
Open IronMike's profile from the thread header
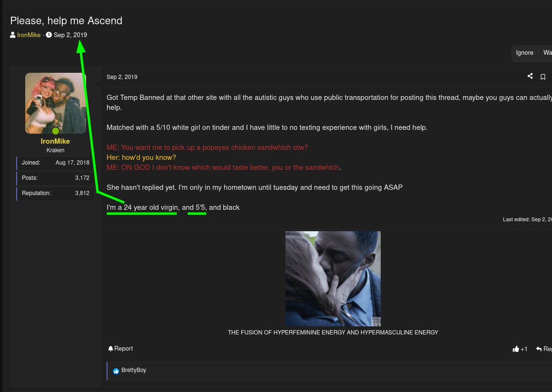29,35
